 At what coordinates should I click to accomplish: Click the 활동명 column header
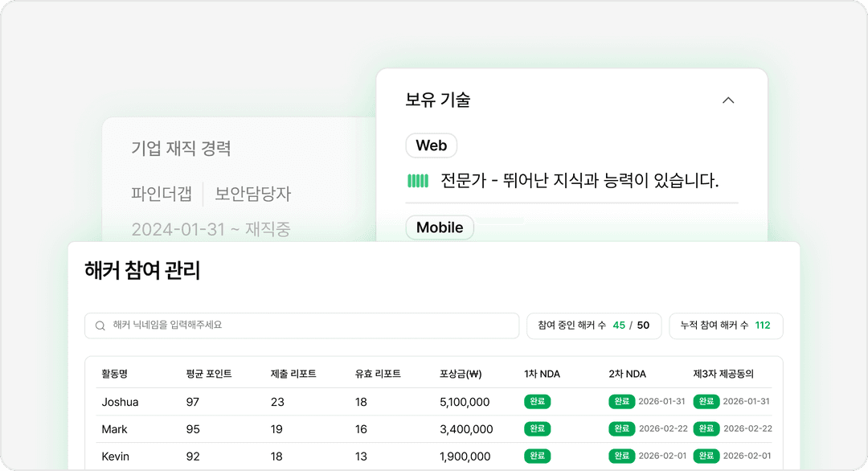117,374
